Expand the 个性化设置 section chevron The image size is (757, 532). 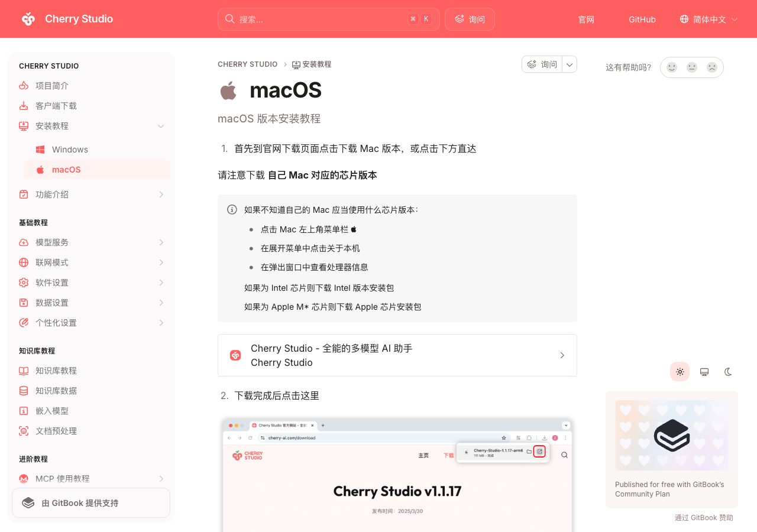[x=161, y=323]
